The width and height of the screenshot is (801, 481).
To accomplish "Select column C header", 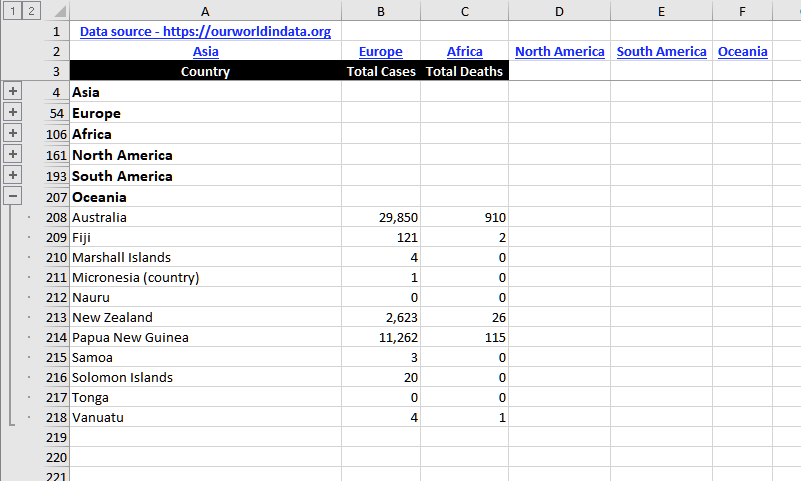I will [464, 11].
